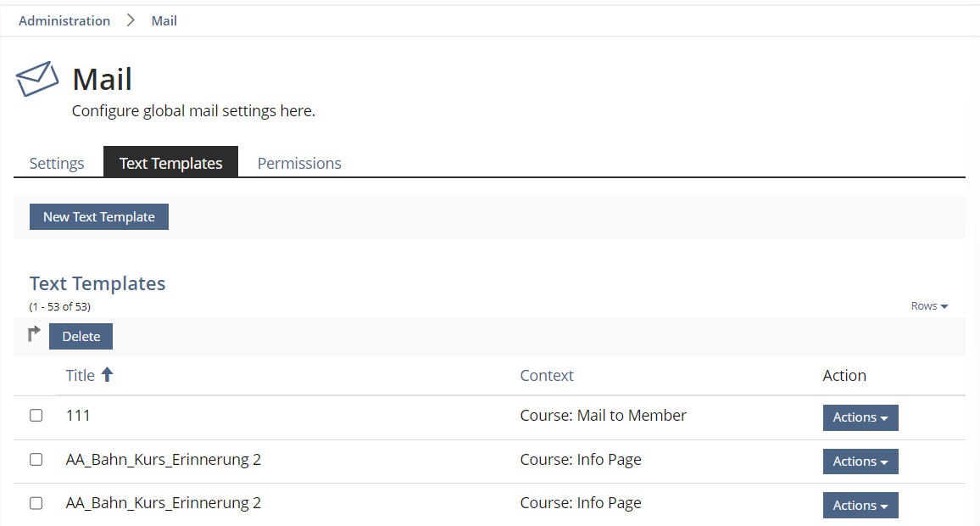Select the Text Templates tab
This screenshot has width=980, height=526.
170,163
